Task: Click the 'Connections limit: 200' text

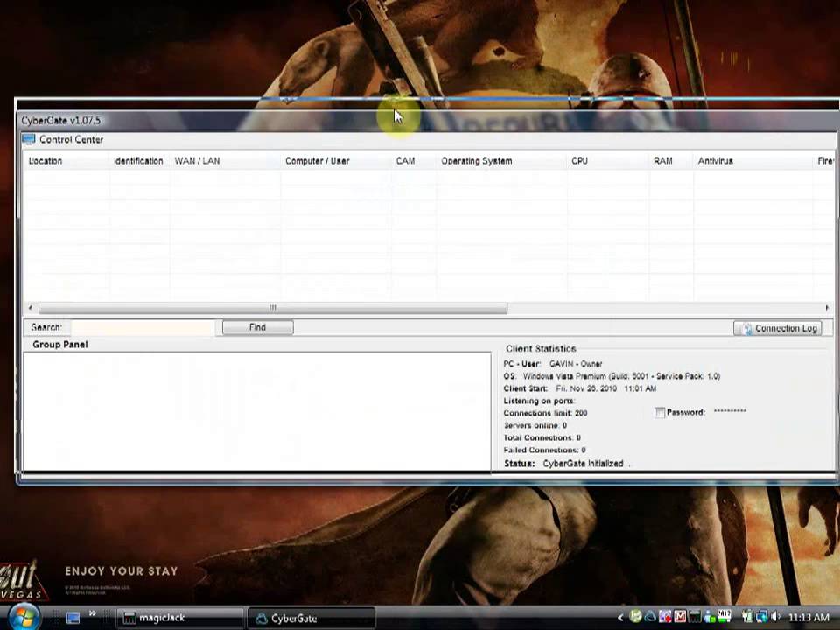Action: (545, 413)
